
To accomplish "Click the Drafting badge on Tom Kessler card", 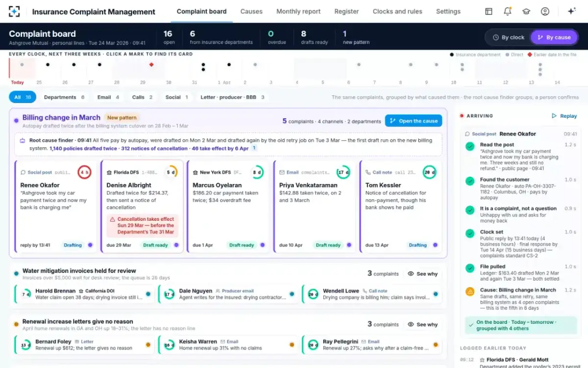I will point(417,245).
